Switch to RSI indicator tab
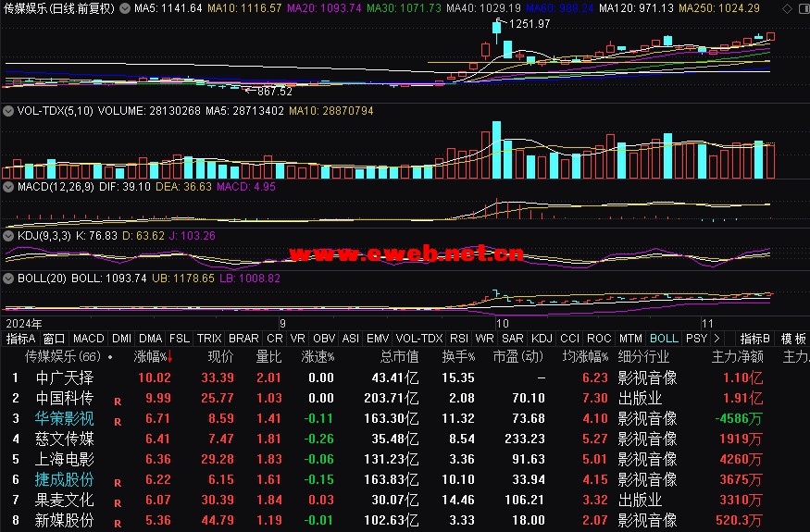810x532 pixels. pyautogui.click(x=459, y=339)
